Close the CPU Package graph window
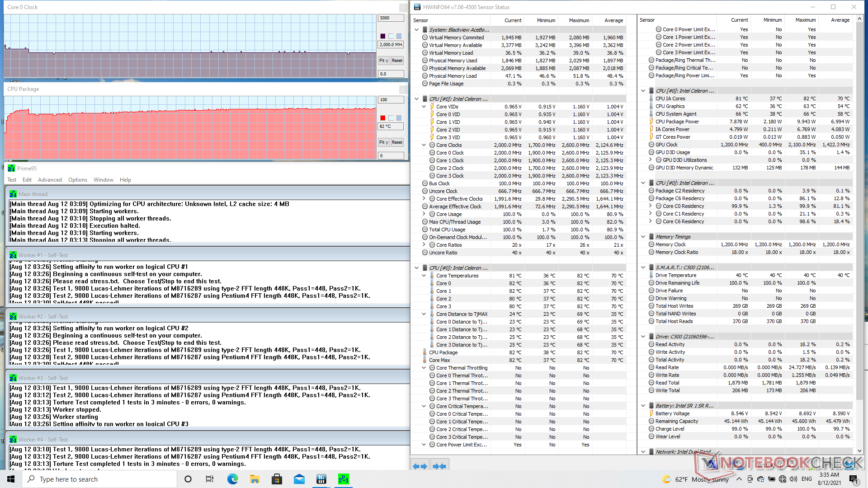Viewport: 868px width, 488px height. [403, 89]
